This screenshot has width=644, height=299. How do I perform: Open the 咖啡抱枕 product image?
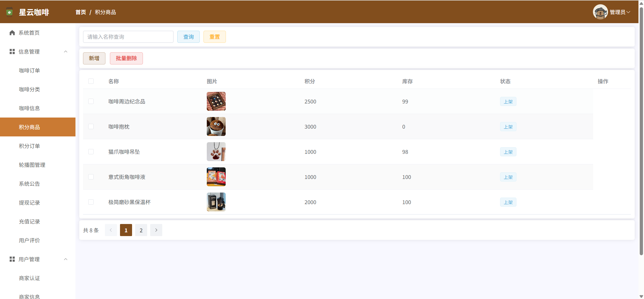click(x=216, y=127)
